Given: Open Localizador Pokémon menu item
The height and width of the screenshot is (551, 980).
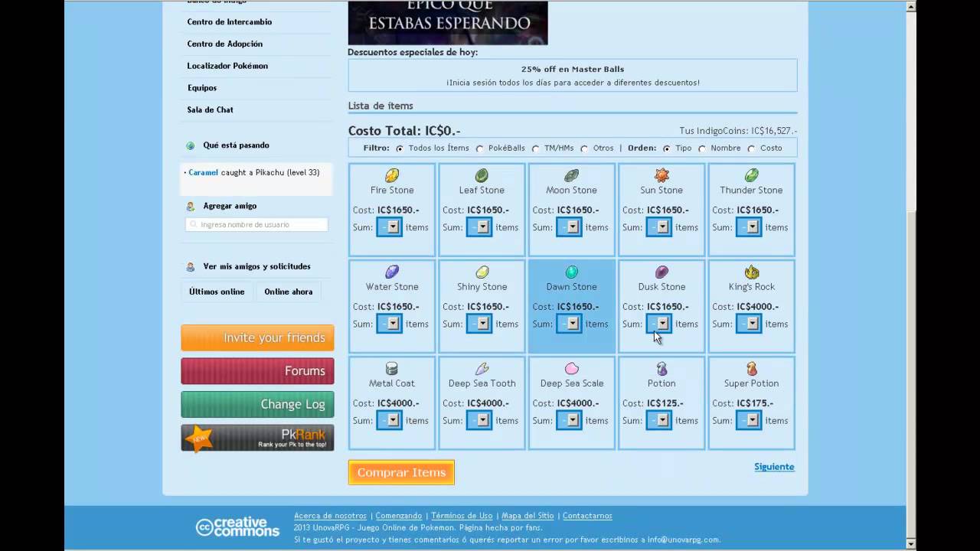Looking at the screenshot, I should (227, 66).
